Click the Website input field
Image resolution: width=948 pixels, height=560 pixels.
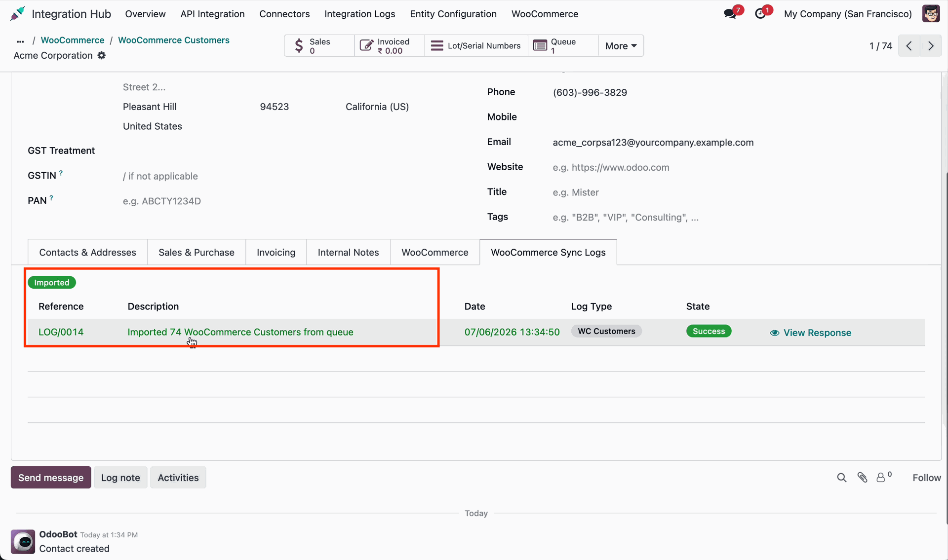pyautogui.click(x=738, y=167)
